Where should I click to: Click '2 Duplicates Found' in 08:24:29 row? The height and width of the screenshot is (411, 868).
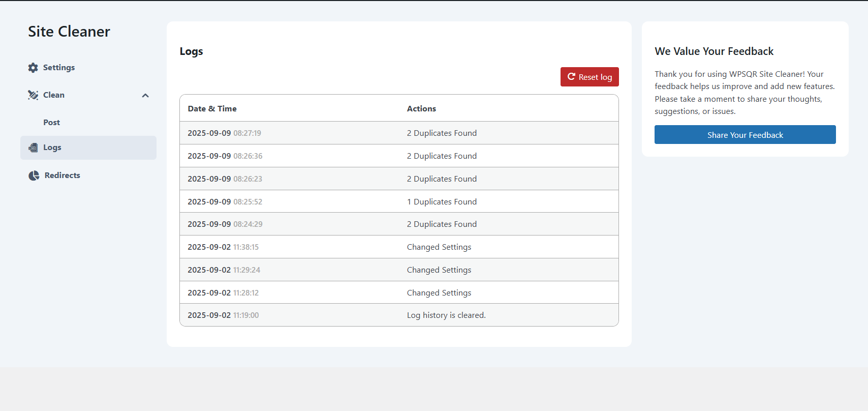(442, 224)
